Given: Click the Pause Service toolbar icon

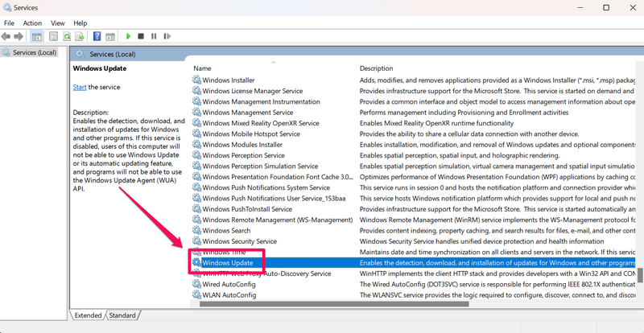Looking at the screenshot, I should click(154, 36).
